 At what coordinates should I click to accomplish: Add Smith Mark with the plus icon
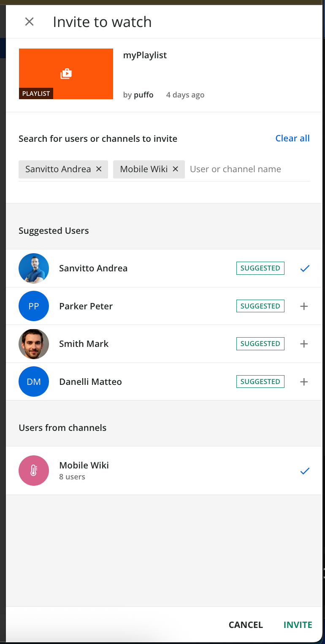[303, 344]
